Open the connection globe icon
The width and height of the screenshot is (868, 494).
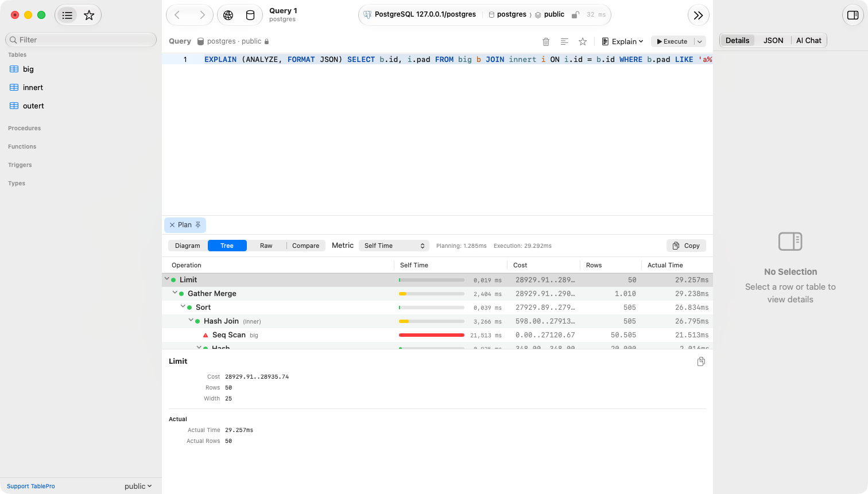coord(228,15)
